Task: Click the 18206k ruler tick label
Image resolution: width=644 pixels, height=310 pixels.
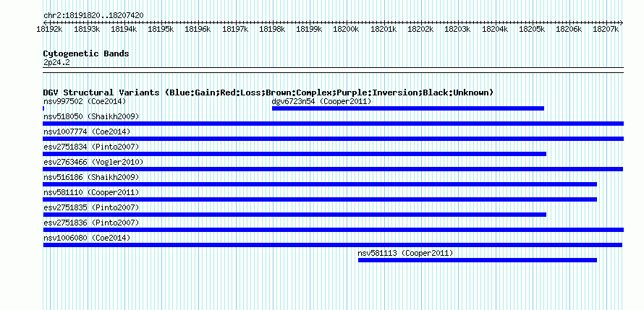Action: 569,29
